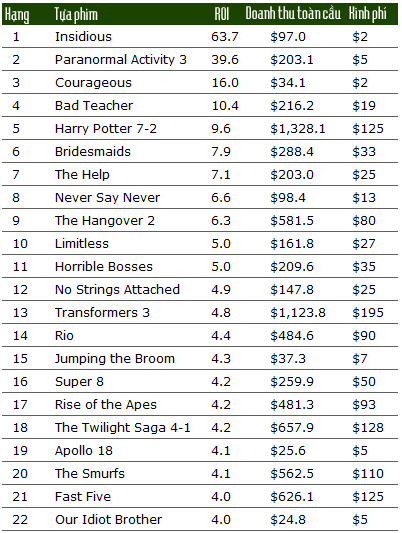Click 'The Twilight Saga 4-1' title
The width and height of the screenshot is (402, 533).
(123, 428)
